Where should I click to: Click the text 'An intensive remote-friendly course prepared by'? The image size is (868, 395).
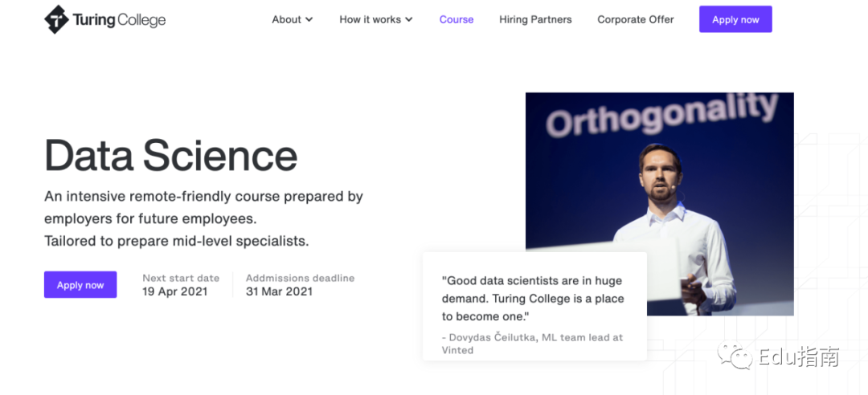[203, 197]
